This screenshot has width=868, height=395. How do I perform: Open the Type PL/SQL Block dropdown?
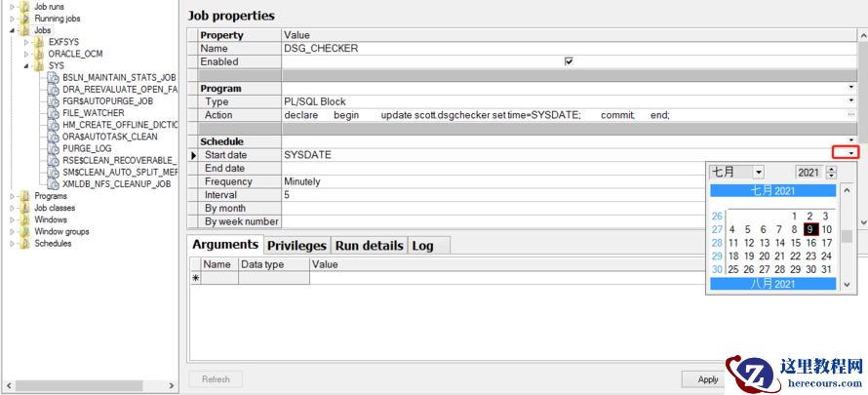pyautogui.click(x=851, y=100)
